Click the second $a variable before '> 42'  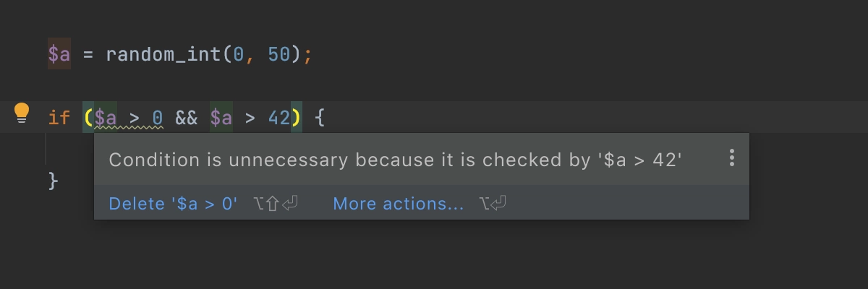coord(221,117)
